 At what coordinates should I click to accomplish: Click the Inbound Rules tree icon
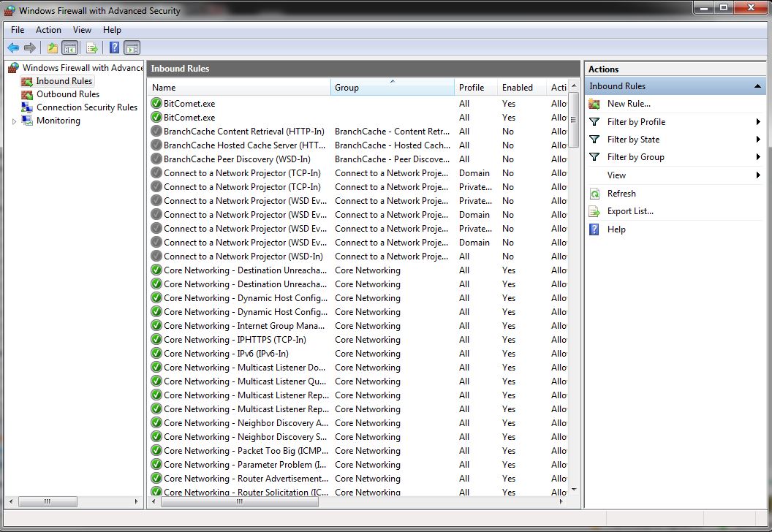26,81
